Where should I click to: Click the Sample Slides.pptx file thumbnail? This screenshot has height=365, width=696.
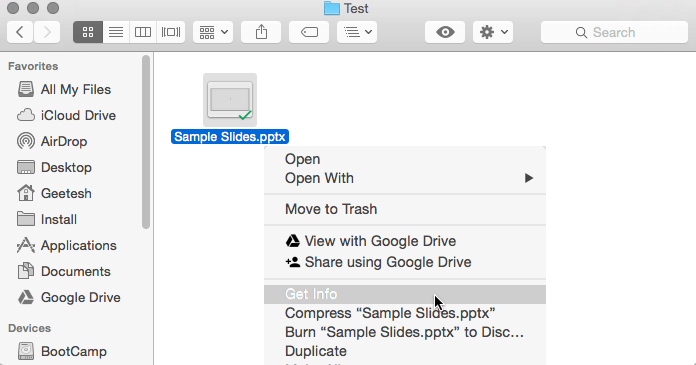[x=230, y=100]
